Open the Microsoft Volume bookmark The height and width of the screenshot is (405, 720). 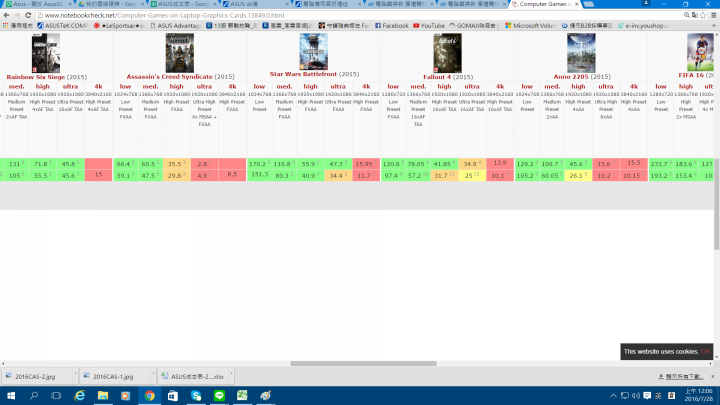click(x=530, y=26)
